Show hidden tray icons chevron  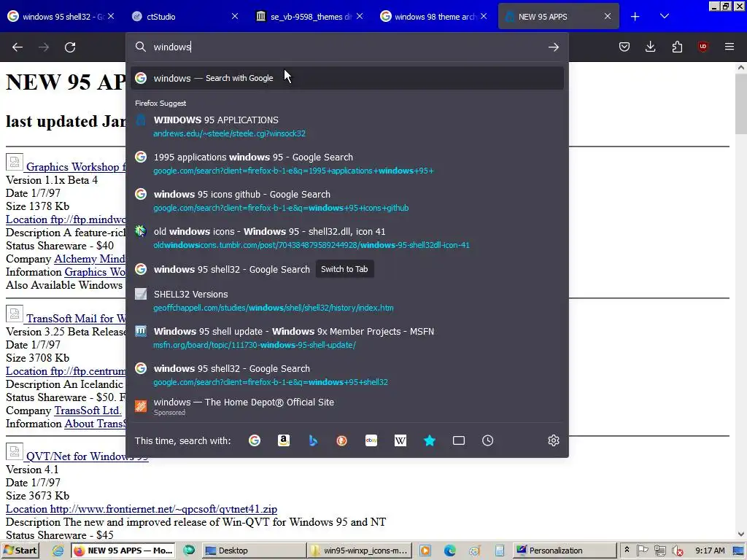(x=627, y=550)
